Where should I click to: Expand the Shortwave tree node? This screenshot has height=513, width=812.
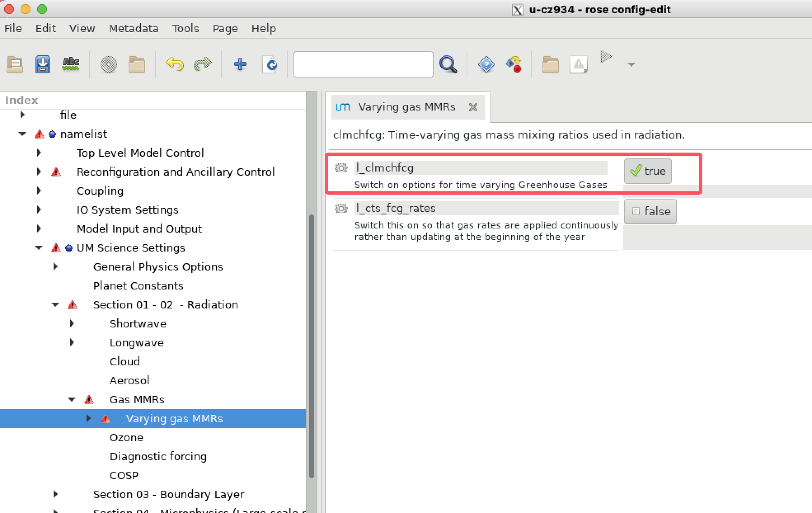[72, 323]
